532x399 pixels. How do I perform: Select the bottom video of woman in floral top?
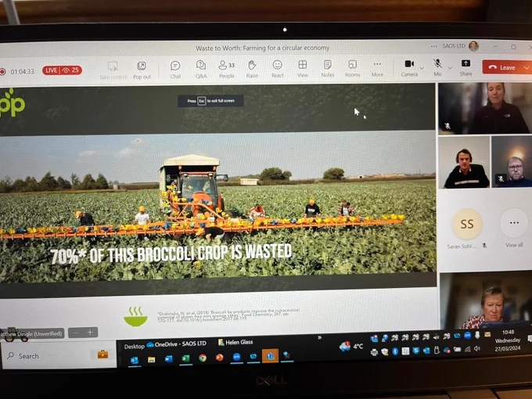[x=486, y=301]
